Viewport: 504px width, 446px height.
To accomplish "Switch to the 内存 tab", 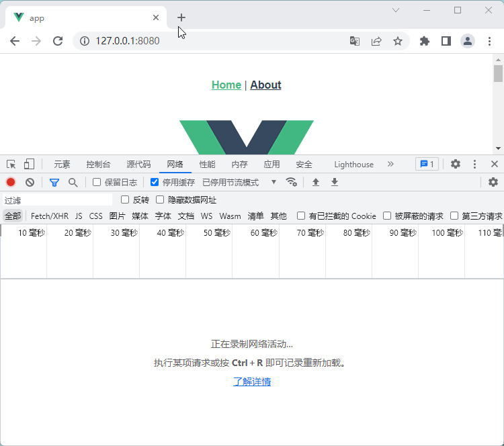I will [239, 165].
